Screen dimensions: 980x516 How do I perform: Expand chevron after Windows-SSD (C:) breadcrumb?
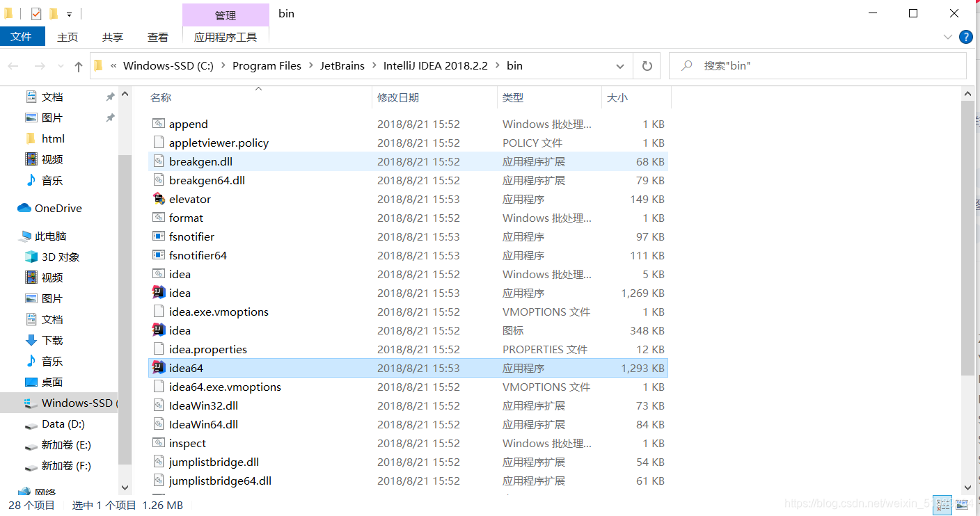coord(223,66)
